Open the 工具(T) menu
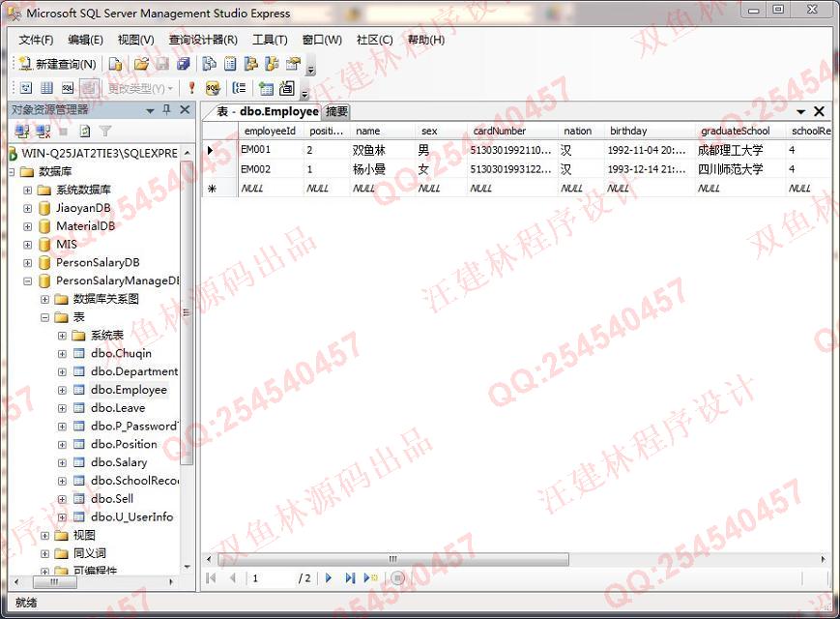 point(270,40)
